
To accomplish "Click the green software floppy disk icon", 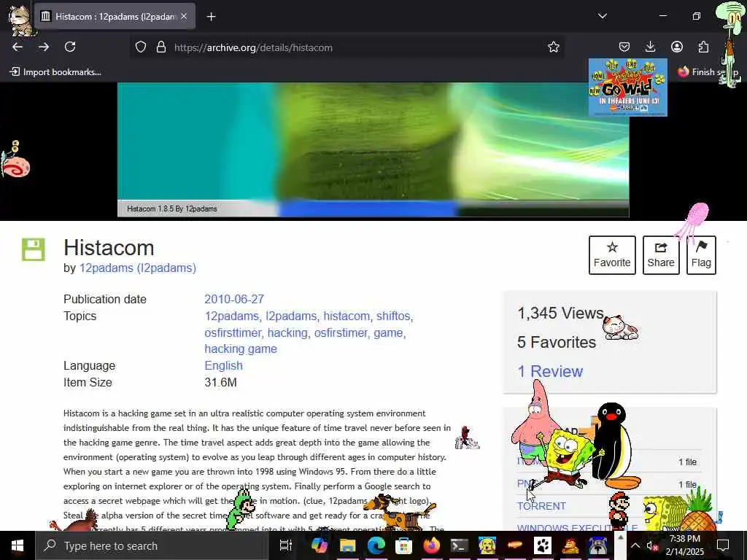I will point(34,249).
